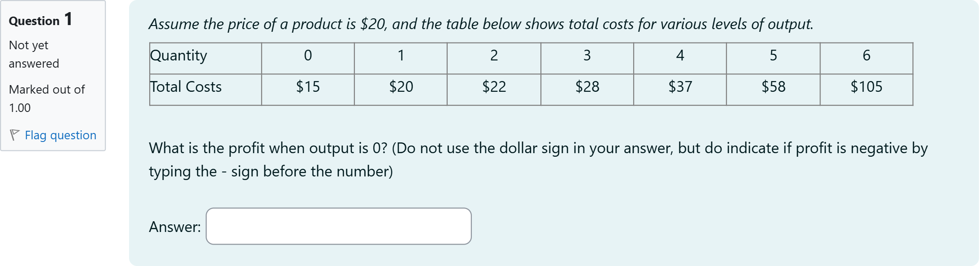Select the $15 total cost cell
The image size is (980, 266).
[307, 86]
